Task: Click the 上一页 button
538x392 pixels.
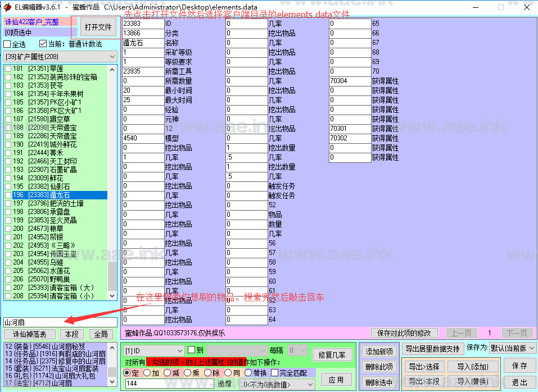Action: [461, 333]
